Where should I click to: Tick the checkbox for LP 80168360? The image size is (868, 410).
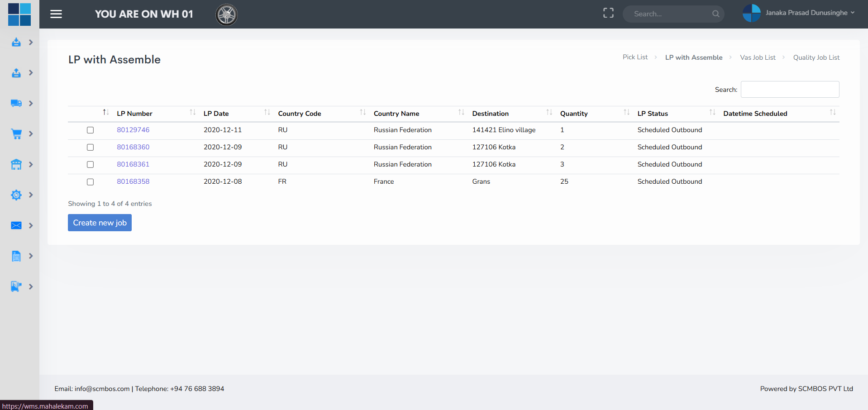coord(91,148)
